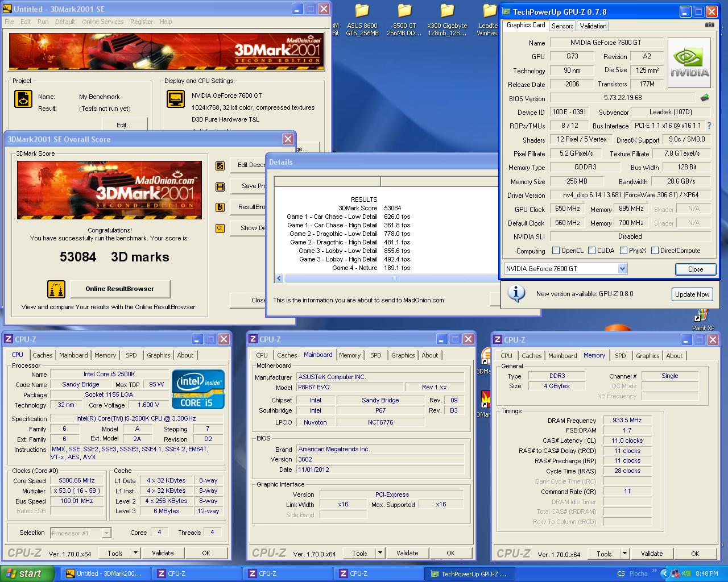Image resolution: width=728 pixels, height=582 pixels.
Task: Open the 3DMark Help menu
Action: pyautogui.click(x=166, y=22)
